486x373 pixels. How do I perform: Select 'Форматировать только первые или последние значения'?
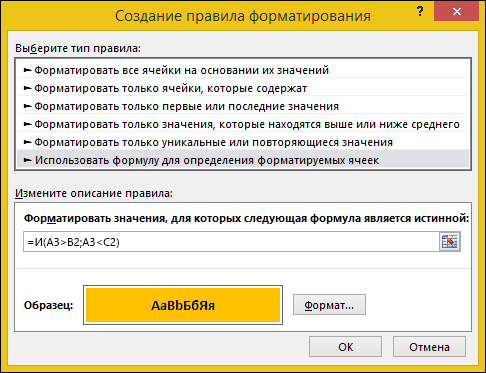243,106
